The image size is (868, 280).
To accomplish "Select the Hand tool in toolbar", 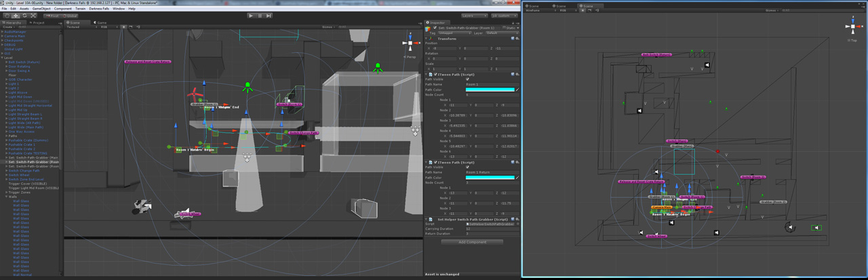I will (x=7, y=16).
